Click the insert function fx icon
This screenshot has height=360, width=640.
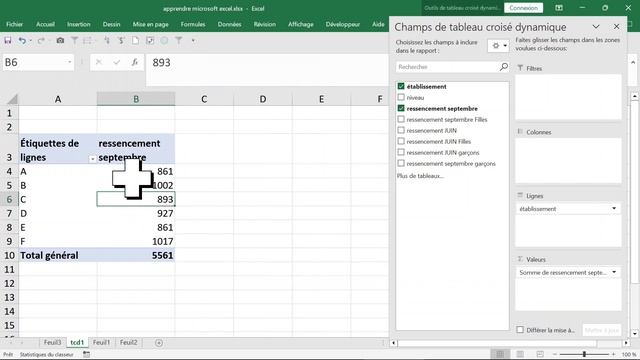point(134,62)
